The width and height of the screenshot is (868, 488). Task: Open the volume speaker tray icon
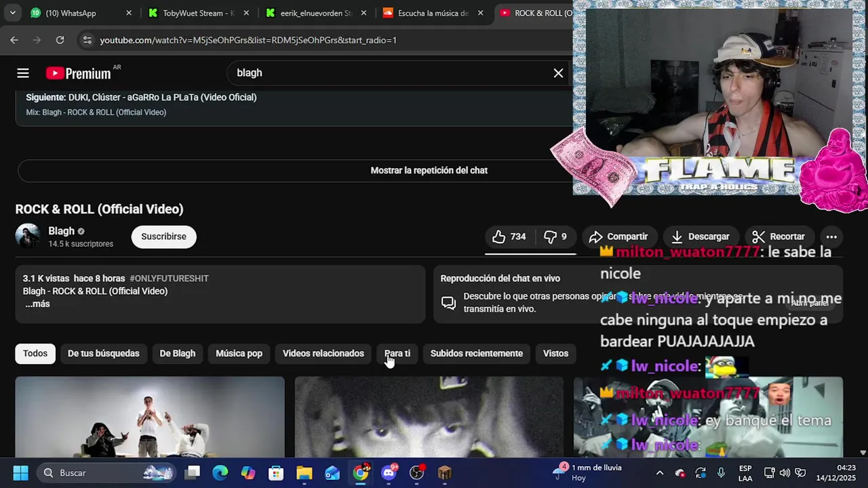[x=785, y=472]
